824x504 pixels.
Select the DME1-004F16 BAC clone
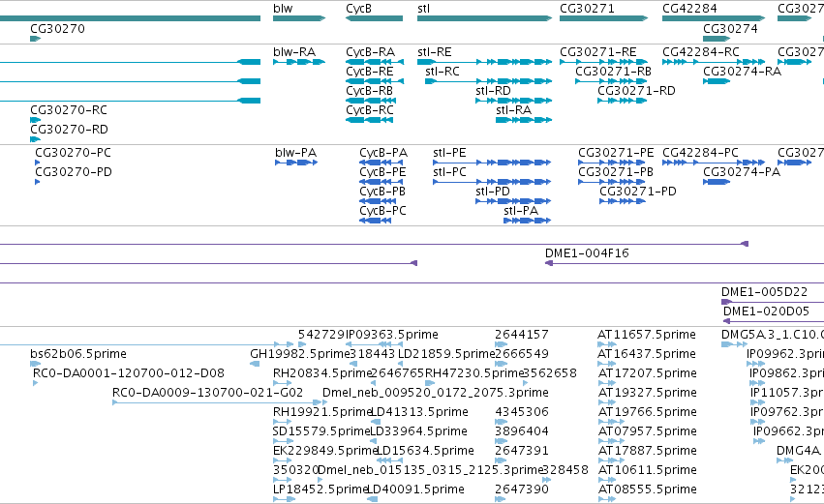click(685, 263)
